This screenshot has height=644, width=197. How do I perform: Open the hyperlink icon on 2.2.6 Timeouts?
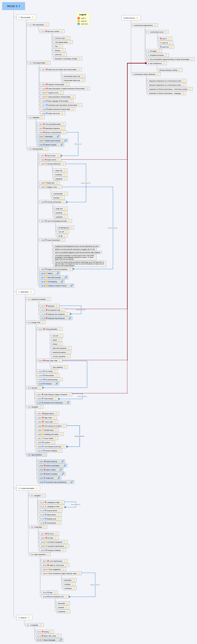click(57, 383)
